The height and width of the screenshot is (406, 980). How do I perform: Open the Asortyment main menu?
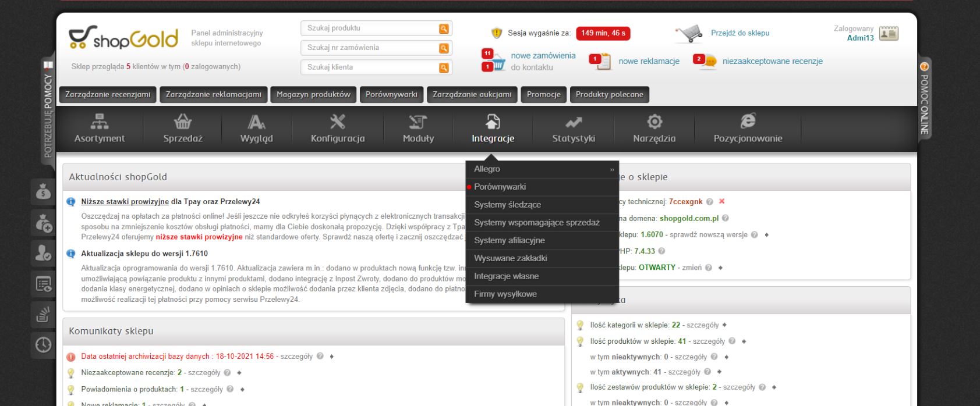coord(100,129)
